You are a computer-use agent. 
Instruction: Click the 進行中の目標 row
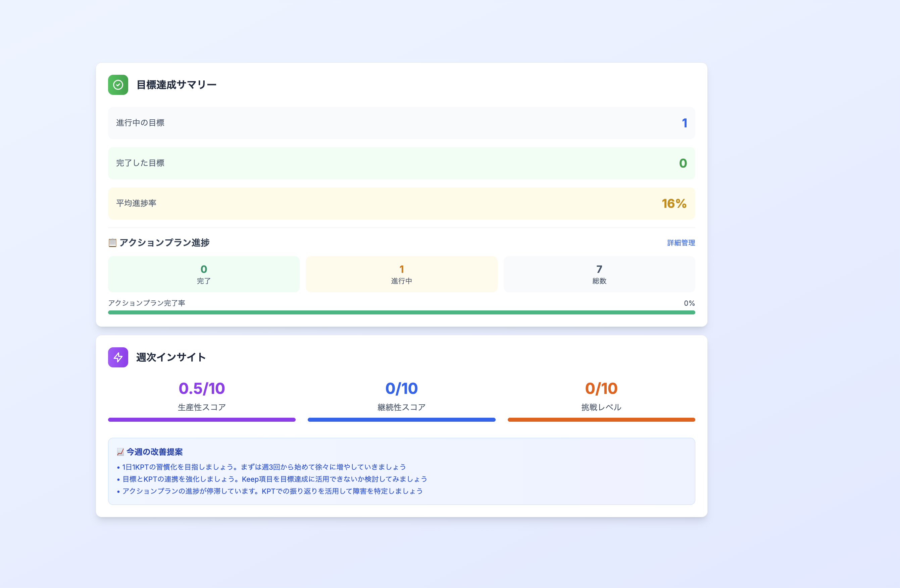pyautogui.click(x=401, y=123)
